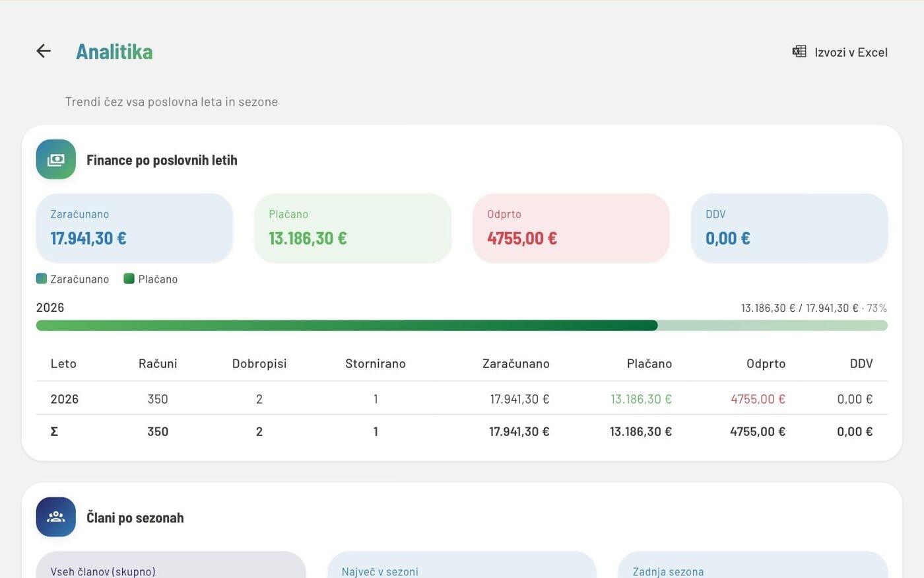
Task: Click the Analitika page title
Action: 114,52
